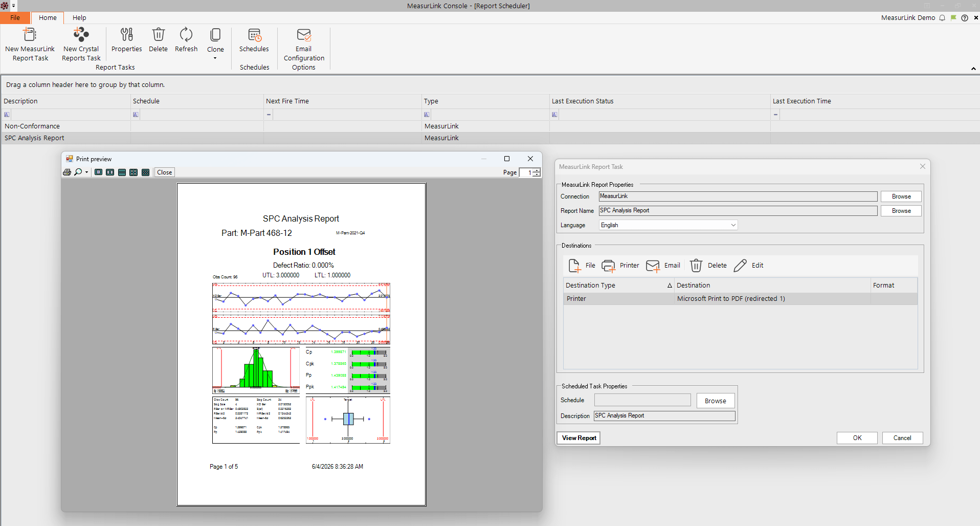980x526 pixels.
Task: Select the Microsoft Print to PDF destination row
Action: (740, 299)
